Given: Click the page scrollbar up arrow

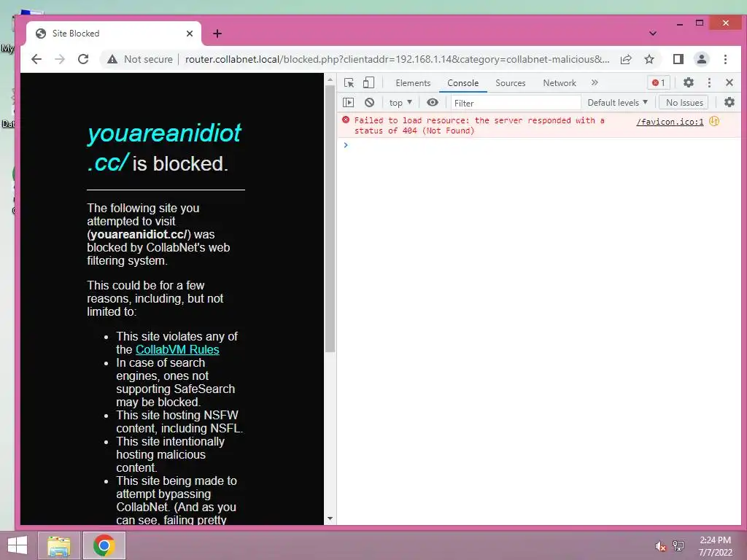Looking at the screenshot, I should coord(330,80).
